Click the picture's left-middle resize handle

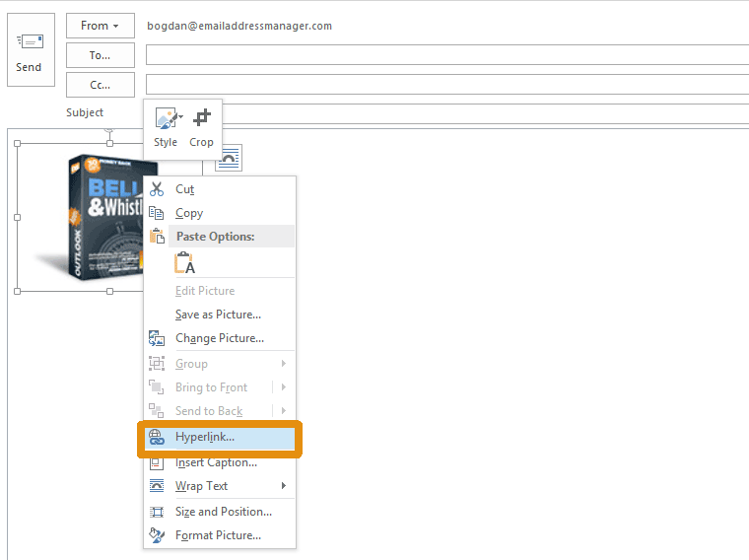[18, 218]
